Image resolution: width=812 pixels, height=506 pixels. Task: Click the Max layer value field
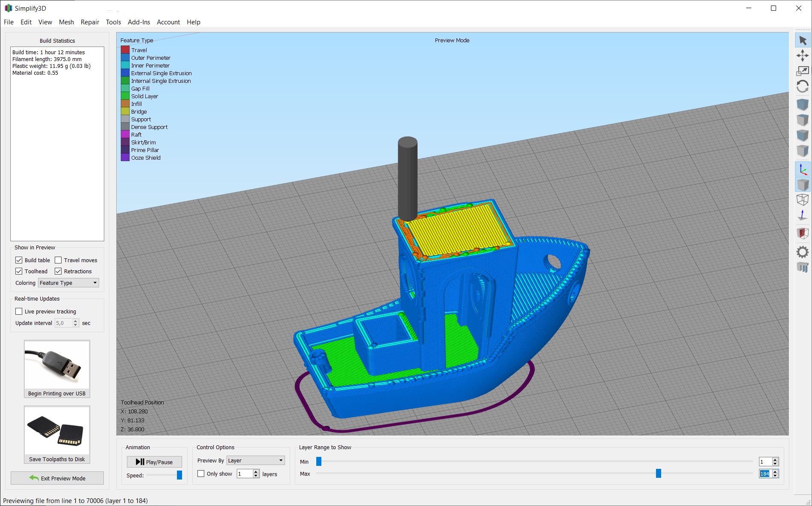(765, 474)
